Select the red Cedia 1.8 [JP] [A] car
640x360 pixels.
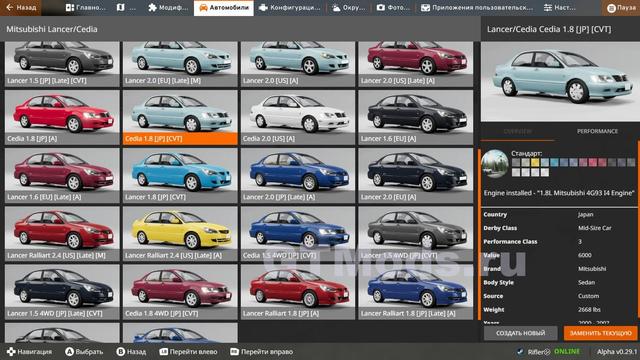click(x=62, y=118)
